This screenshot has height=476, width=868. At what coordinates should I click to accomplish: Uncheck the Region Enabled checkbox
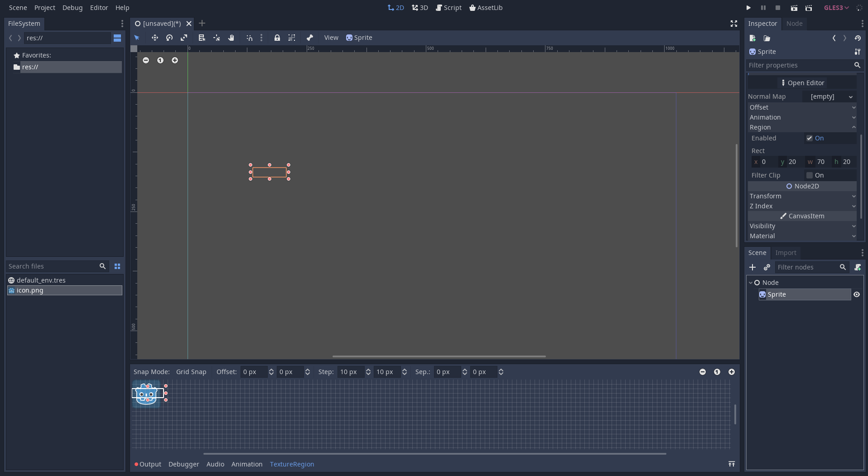pyautogui.click(x=809, y=138)
